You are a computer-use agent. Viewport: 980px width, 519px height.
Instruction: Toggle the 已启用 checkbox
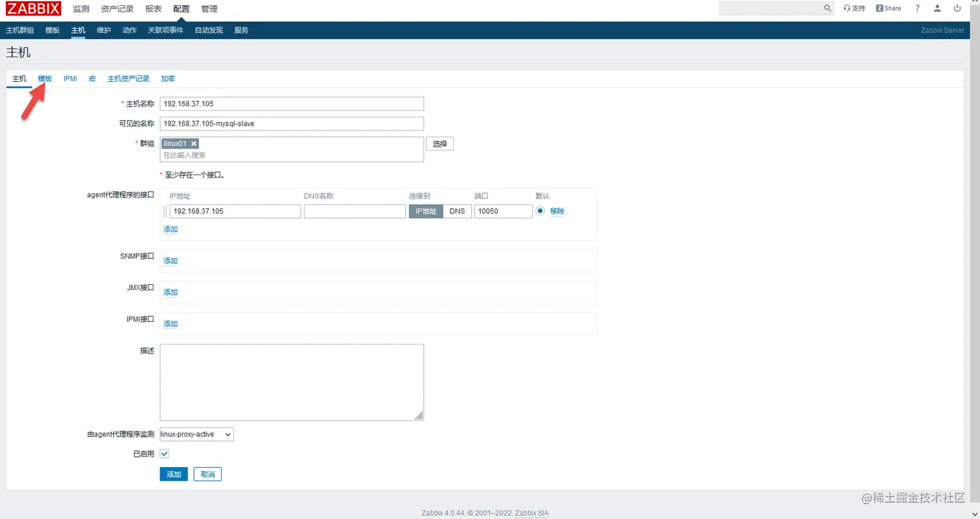(165, 454)
